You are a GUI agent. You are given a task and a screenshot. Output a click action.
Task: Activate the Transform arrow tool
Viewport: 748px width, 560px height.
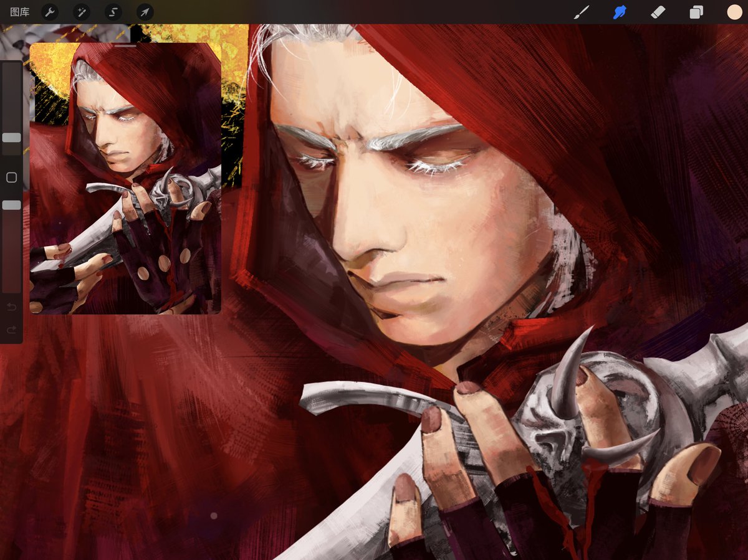[x=145, y=12]
